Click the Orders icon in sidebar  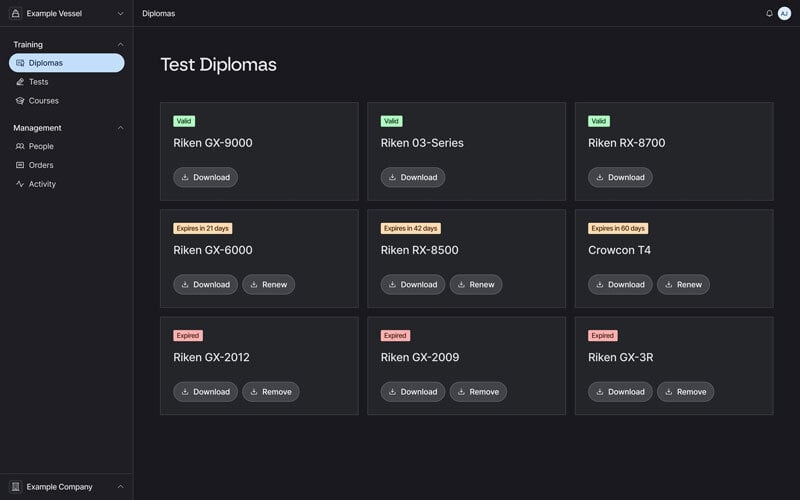20,165
